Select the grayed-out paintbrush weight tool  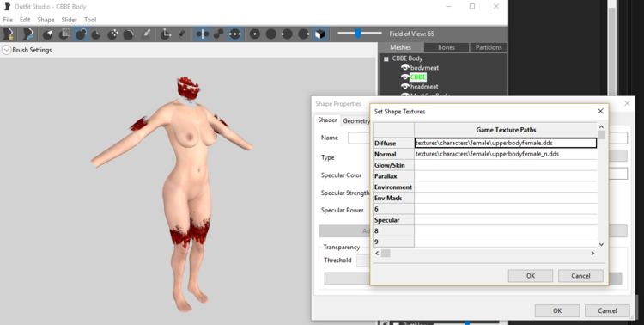click(x=145, y=34)
